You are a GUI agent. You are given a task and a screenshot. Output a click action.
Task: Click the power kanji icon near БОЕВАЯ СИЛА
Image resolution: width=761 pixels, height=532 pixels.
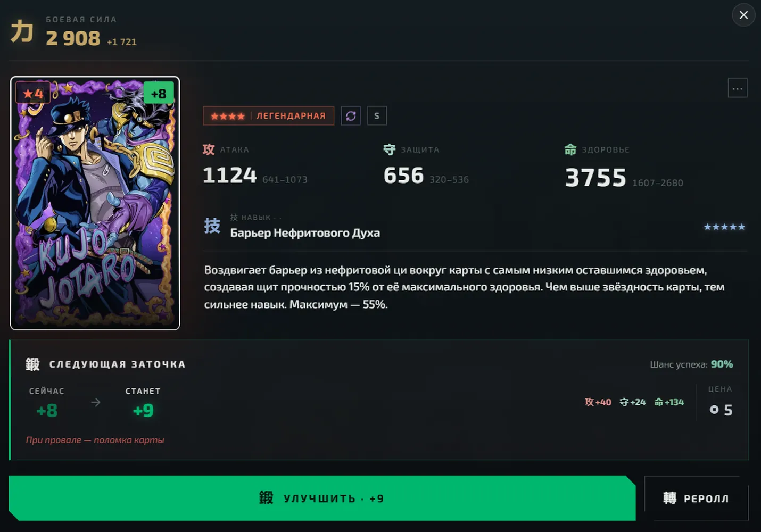pos(22,31)
